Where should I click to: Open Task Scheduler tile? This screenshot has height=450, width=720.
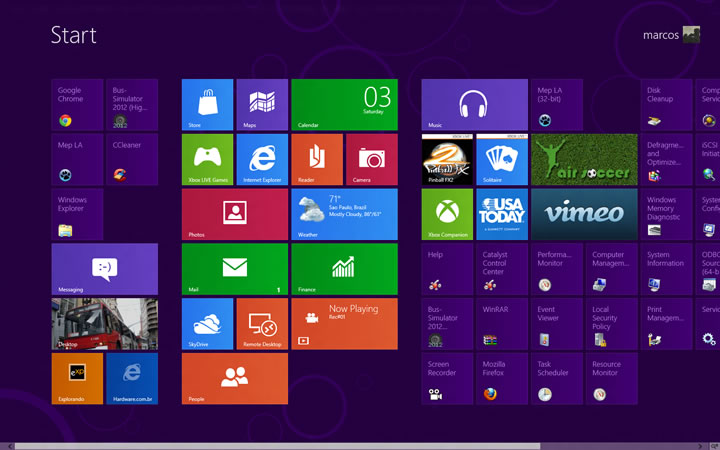click(557, 378)
